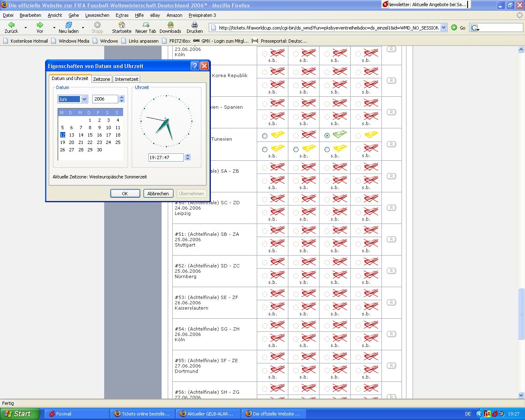This screenshot has width=525, height=420.
Task: Click the page vertical scrollbar thumb
Action: (x=521, y=314)
